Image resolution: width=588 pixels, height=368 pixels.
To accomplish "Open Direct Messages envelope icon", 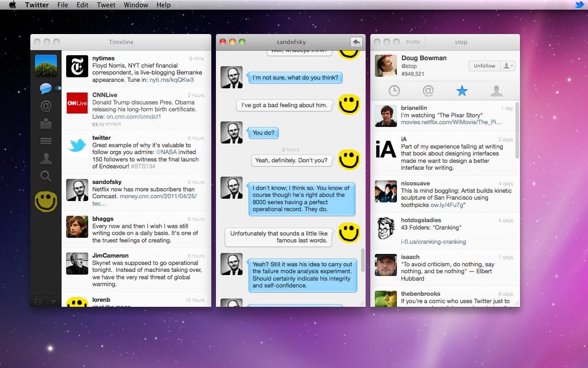I will coord(46,123).
